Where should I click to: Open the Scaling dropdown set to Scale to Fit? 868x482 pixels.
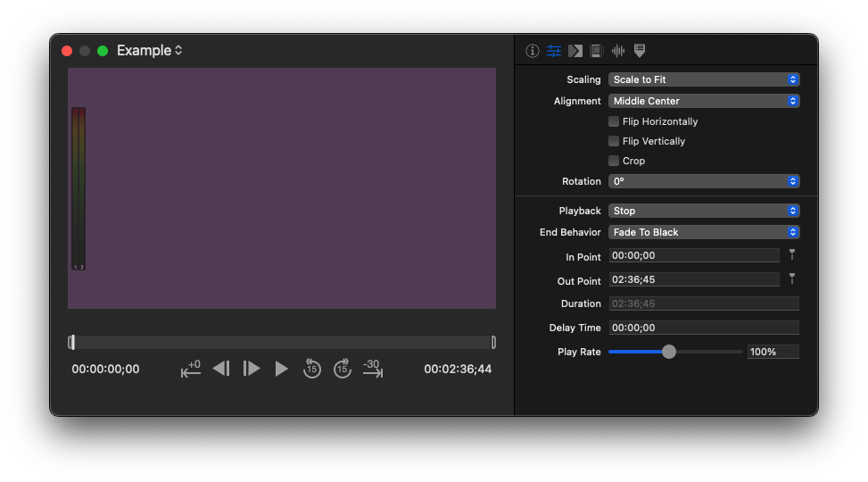coord(704,79)
